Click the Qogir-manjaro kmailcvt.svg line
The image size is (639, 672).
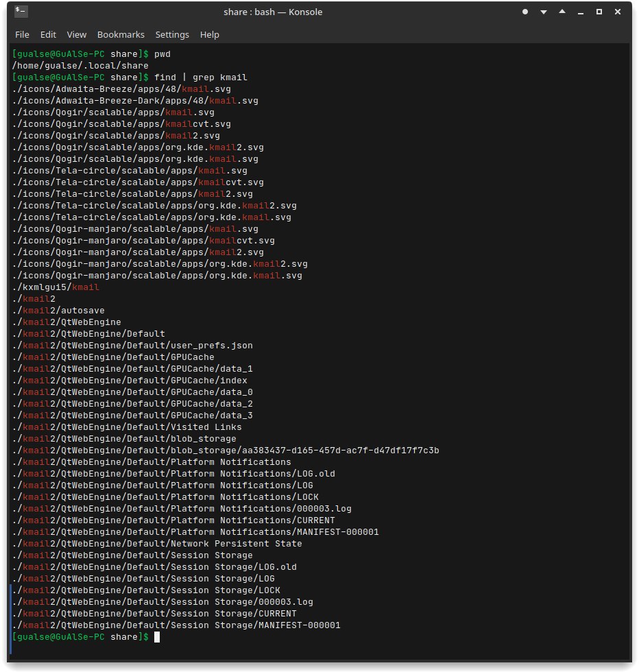pos(143,241)
